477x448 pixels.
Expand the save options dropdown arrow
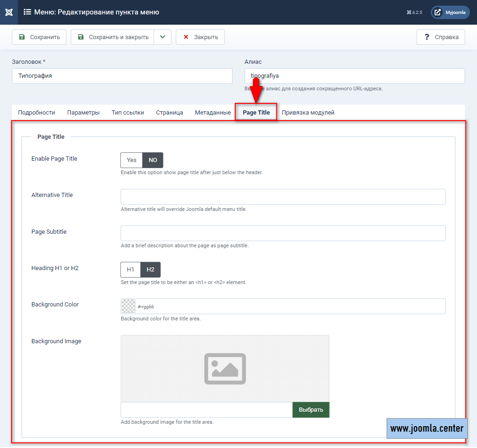pyautogui.click(x=163, y=37)
